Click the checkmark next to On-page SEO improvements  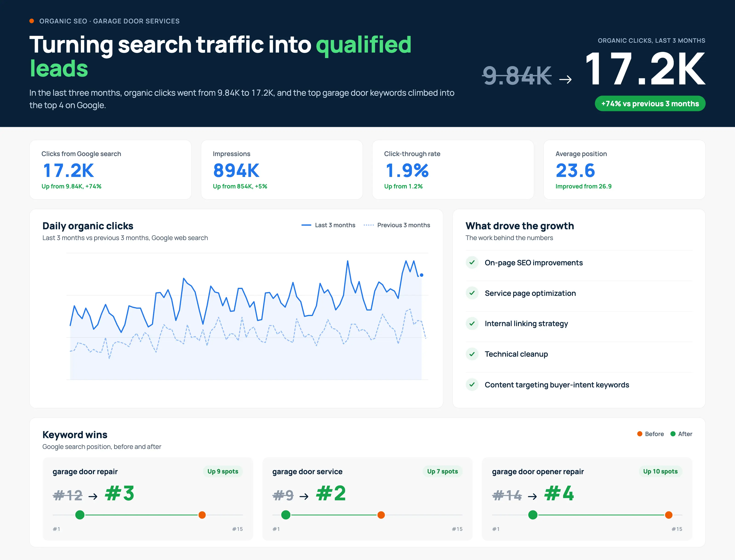point(472,263)
